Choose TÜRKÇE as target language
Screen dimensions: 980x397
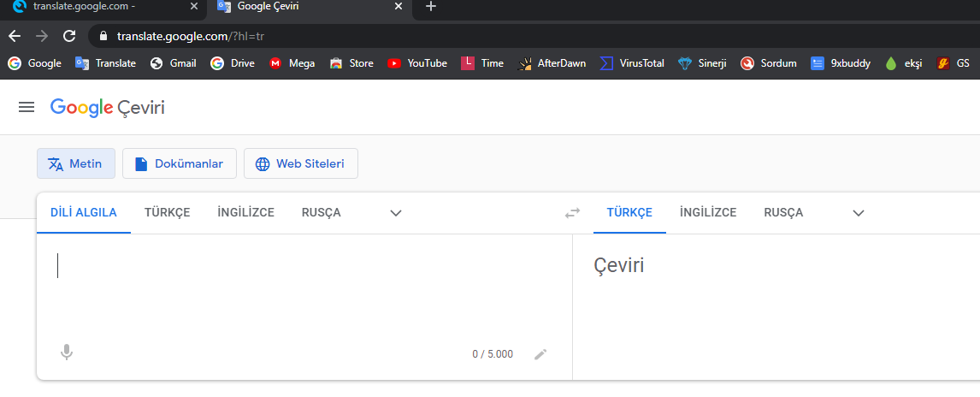pyautogui.click(x=629, y=212)
